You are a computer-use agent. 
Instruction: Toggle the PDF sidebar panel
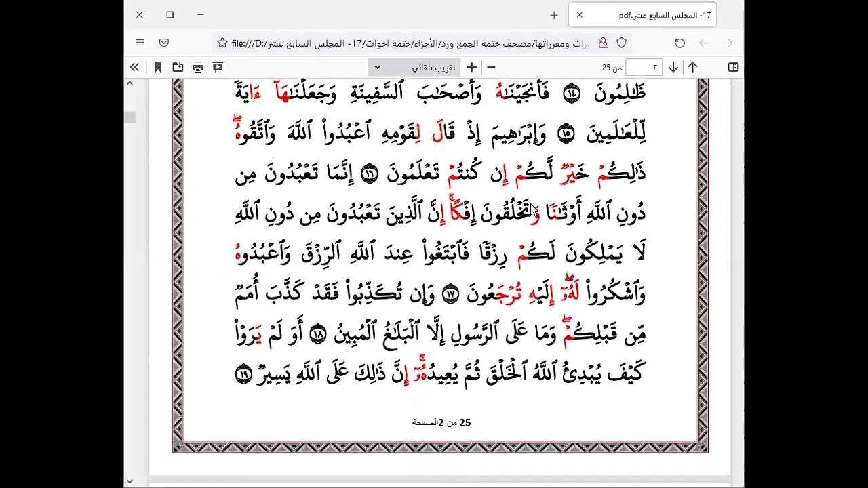(x=733, y=67)
